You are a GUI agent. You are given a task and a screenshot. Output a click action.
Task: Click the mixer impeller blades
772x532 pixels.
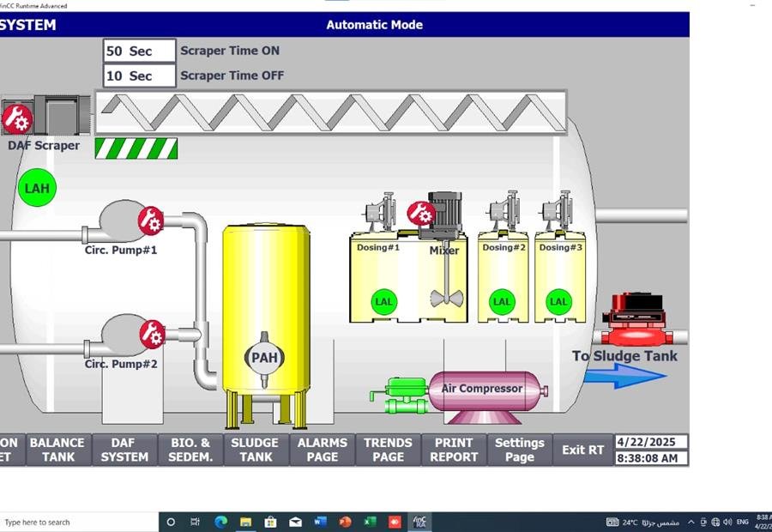447,298
